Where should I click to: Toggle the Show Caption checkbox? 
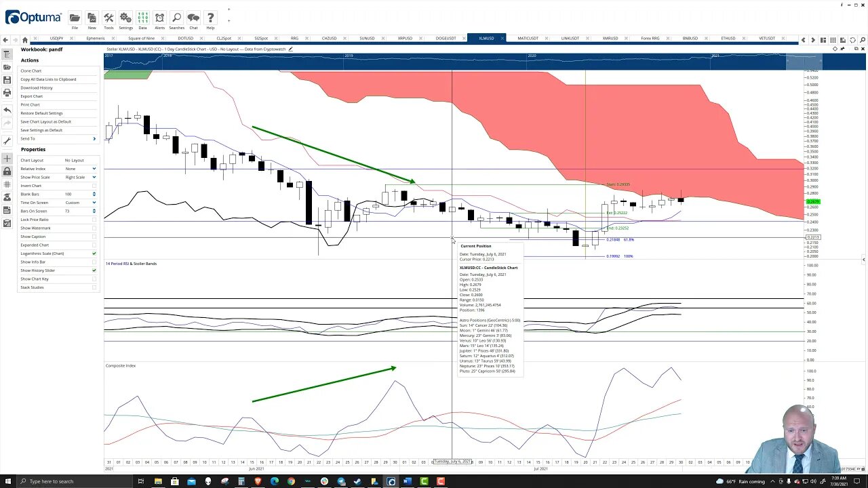94,237
